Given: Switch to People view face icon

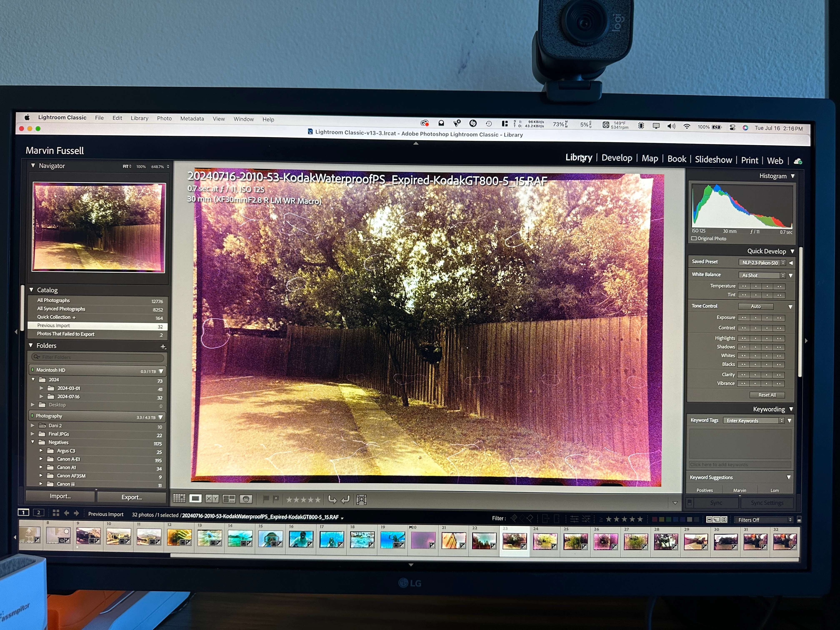Looking at the screenshot, I should (x=246, y=499).
